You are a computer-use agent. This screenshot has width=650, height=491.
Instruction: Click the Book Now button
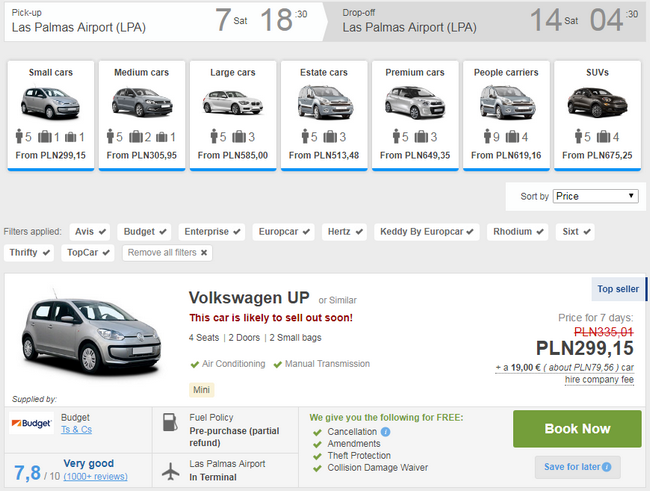(x=577, y=429)
